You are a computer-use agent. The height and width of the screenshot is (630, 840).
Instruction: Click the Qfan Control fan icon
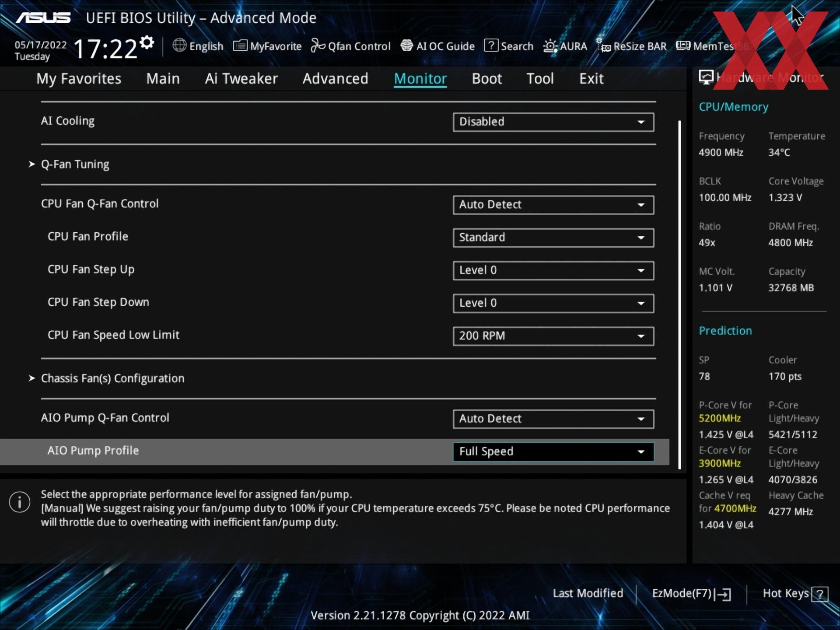coord(318,45)
